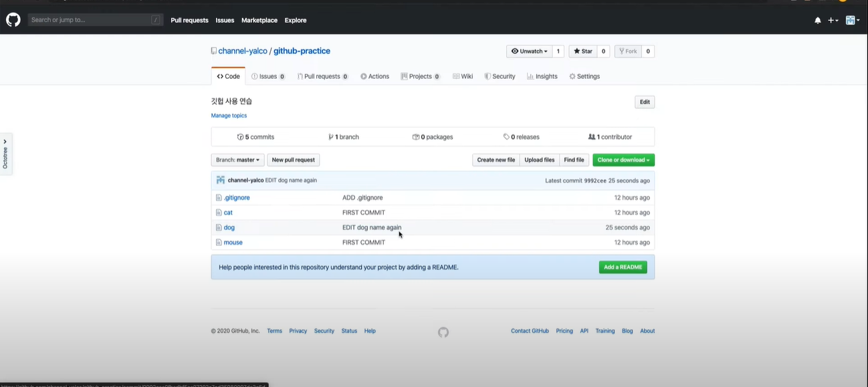Switch to the Projects tab
The image size is (868, 387).
coord(420,76)
